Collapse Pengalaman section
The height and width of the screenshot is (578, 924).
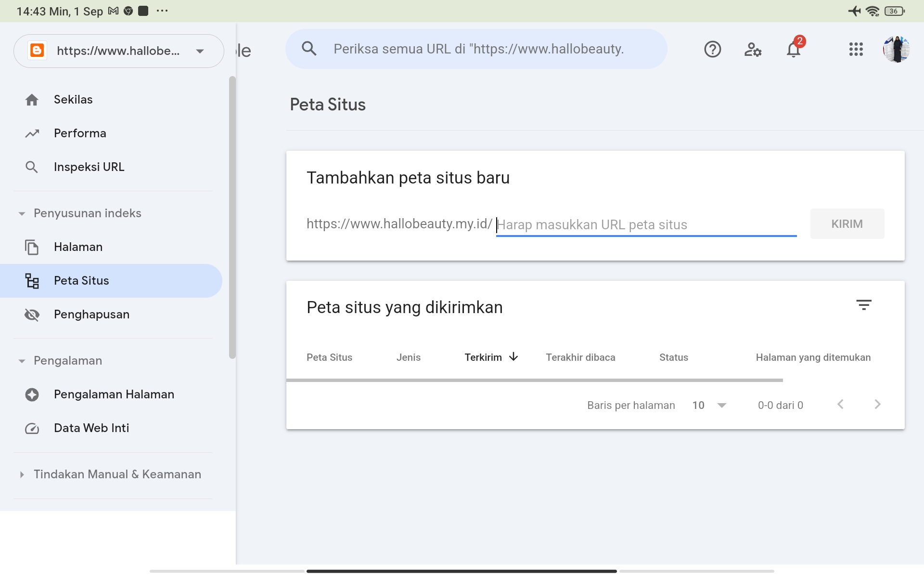pos(60,361)
